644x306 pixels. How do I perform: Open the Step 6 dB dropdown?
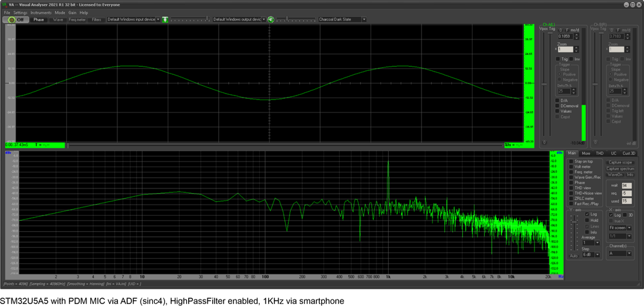pyautogui.click(x=597, y=255)
